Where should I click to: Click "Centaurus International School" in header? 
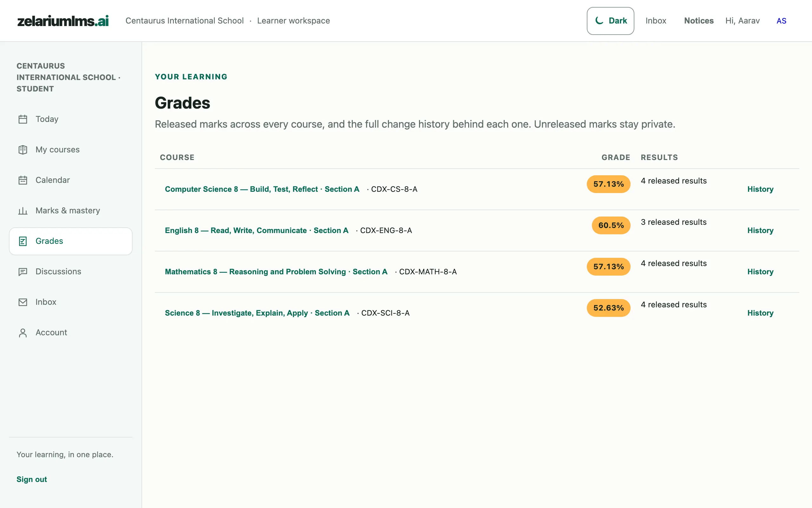[x=185, y=21]
